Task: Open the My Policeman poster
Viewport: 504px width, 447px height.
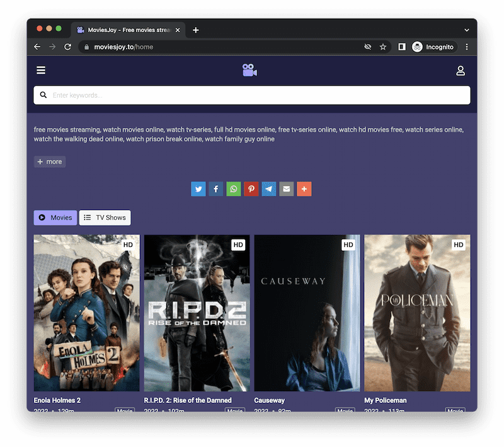Action: 417,313
